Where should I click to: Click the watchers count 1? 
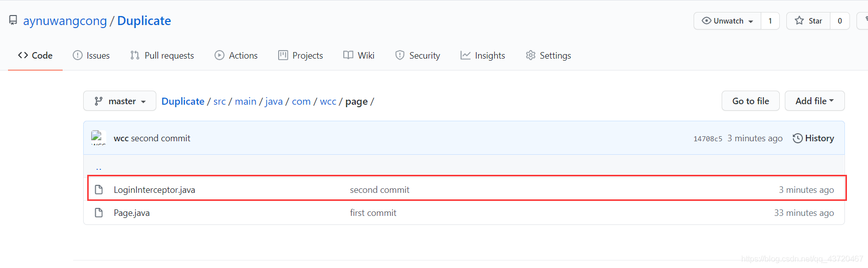pos(770,21)
